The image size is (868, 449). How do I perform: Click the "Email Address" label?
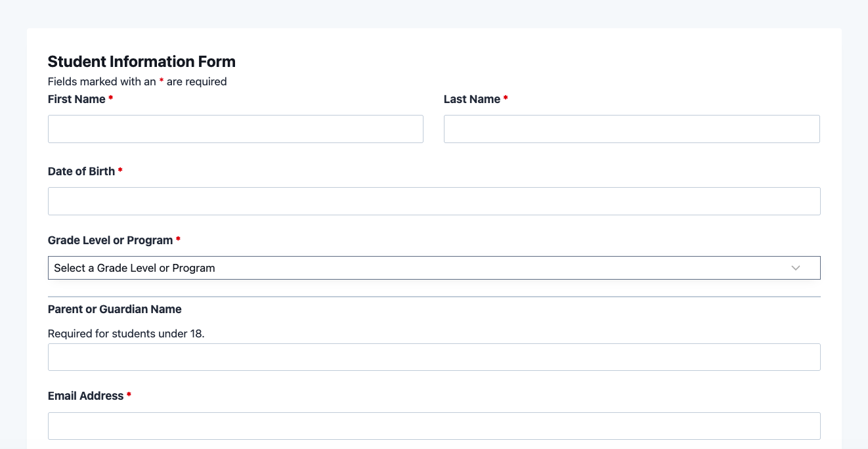click(86, 396)
